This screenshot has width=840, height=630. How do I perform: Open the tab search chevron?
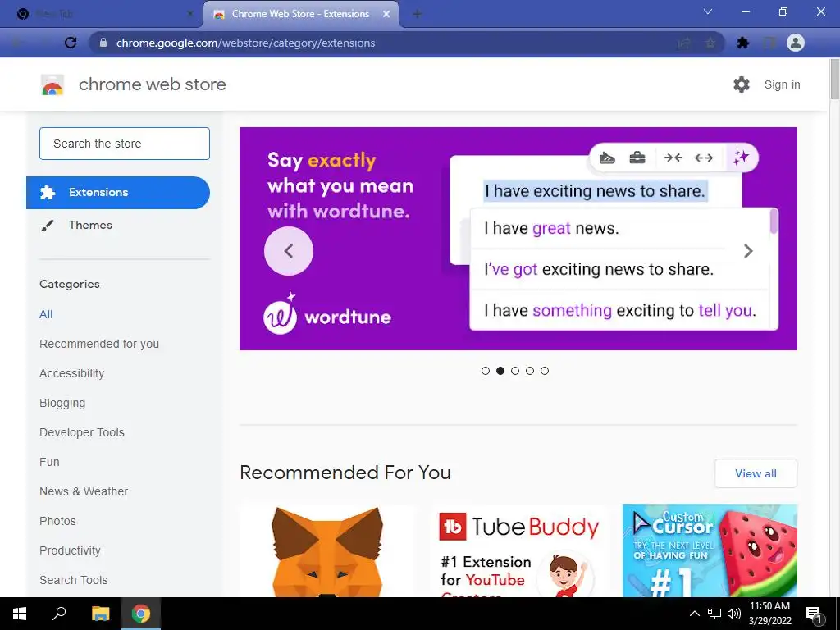tap(708, 11)
